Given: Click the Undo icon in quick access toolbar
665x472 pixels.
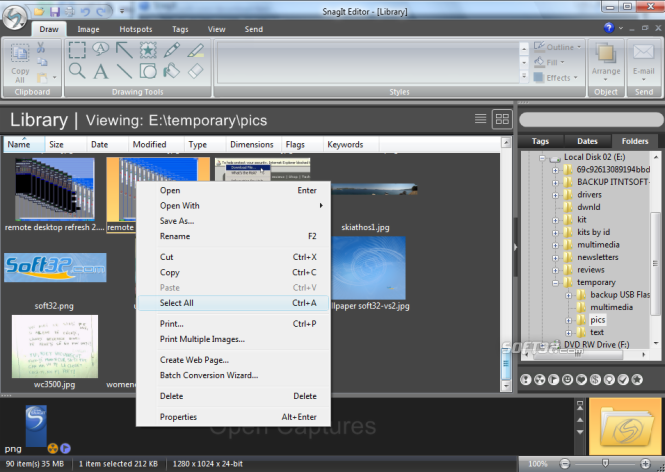Looking at the screenshot, I should tap(85, 11).
